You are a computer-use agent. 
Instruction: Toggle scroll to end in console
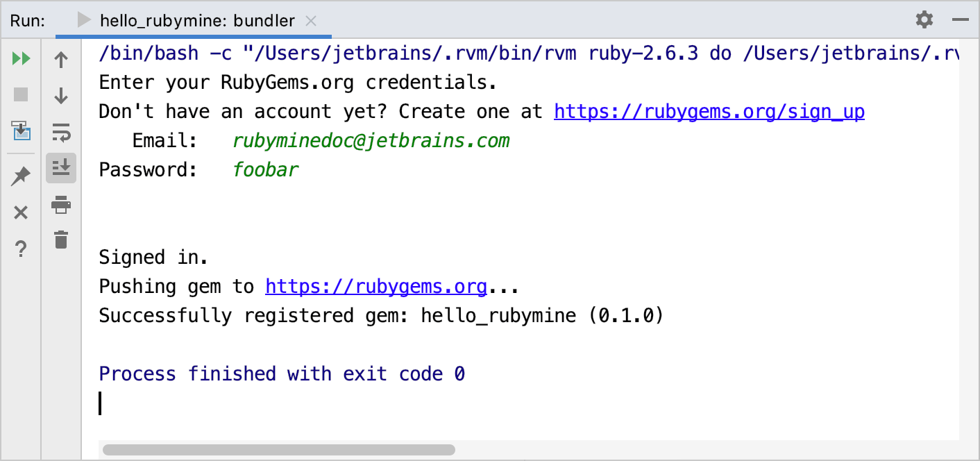pos(61,167)
